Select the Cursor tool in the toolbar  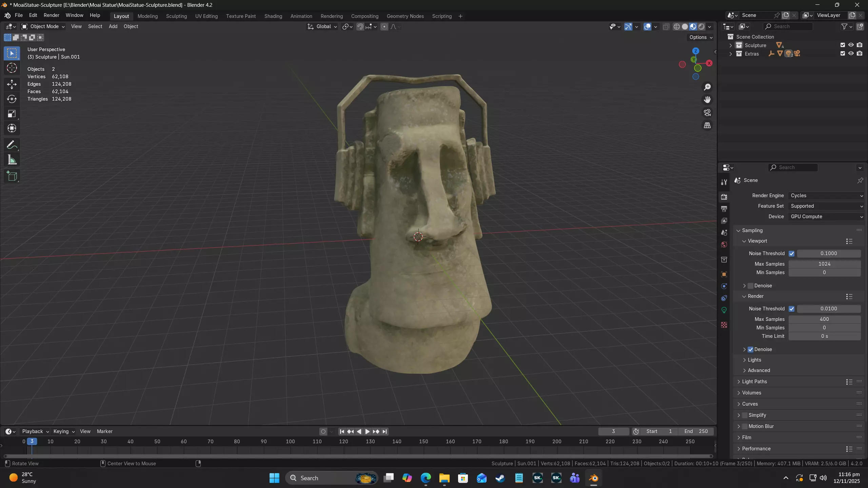(12, 68)
